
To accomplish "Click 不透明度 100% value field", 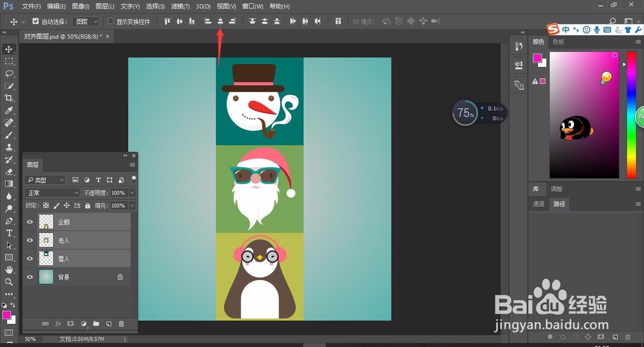I will [x=118, y=193].
